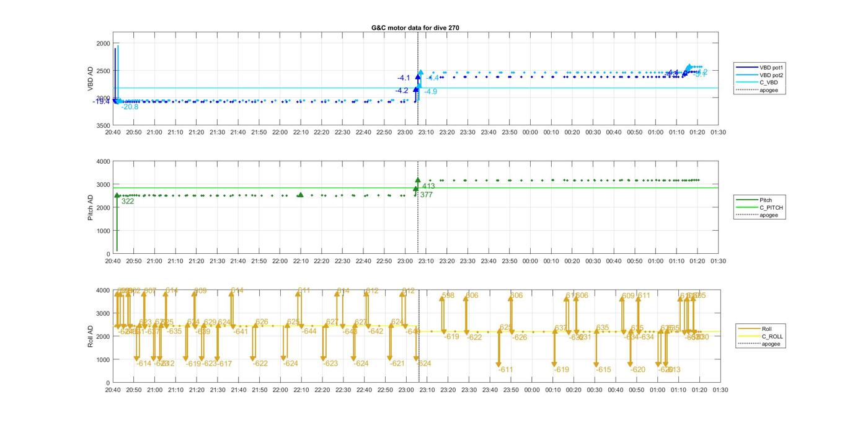Click the '377' pitch data label
Viewport: 868px width, 430px height.
(x=426, y=195)
